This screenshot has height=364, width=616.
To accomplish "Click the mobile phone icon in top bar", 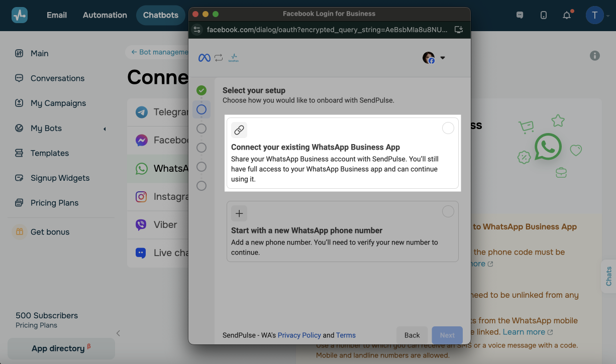I will click(x=544, y=15).
